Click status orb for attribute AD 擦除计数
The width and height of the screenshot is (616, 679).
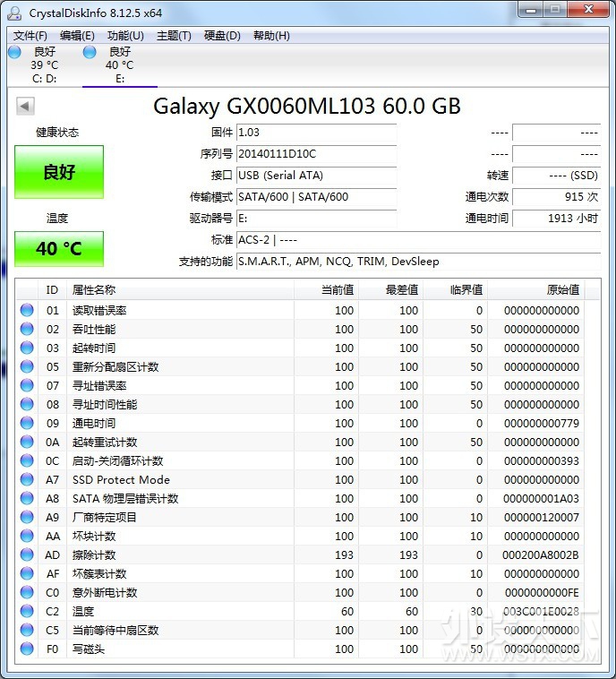(28, 555)
